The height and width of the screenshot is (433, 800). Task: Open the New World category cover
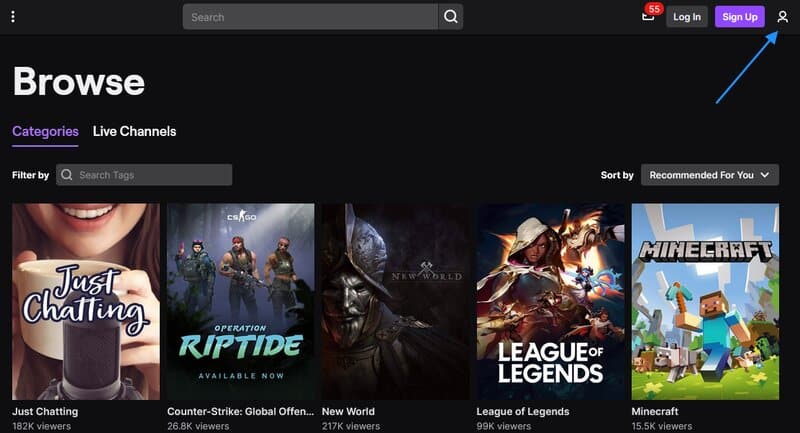[x=395, y=301]
